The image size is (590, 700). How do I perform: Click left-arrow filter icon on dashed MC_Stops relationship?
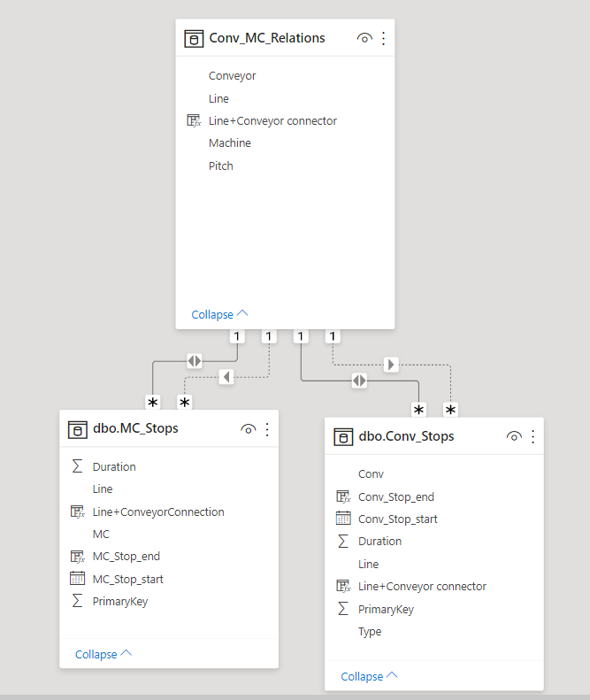[x=226, y=377]
